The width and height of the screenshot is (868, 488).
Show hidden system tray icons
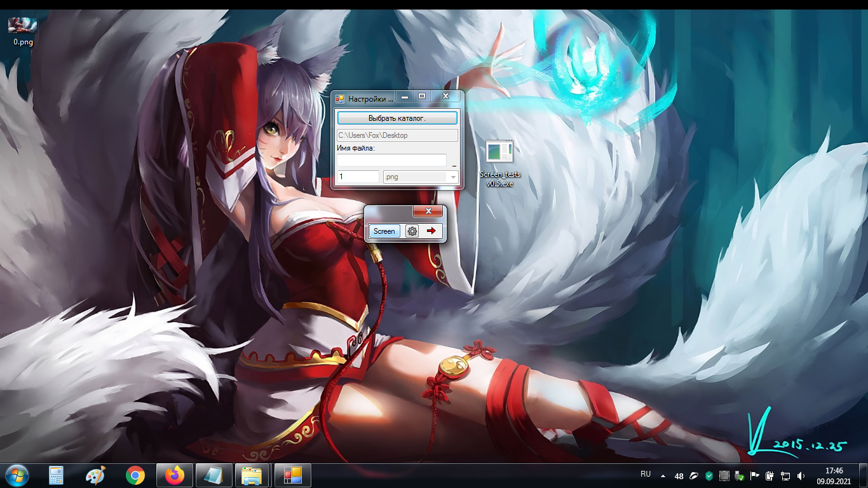coord(663,476)
